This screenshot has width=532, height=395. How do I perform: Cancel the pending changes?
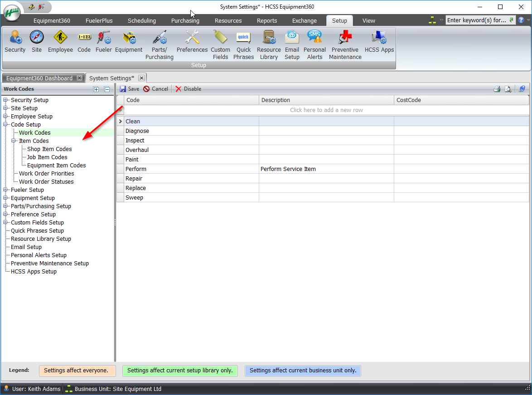pos(156,89)
